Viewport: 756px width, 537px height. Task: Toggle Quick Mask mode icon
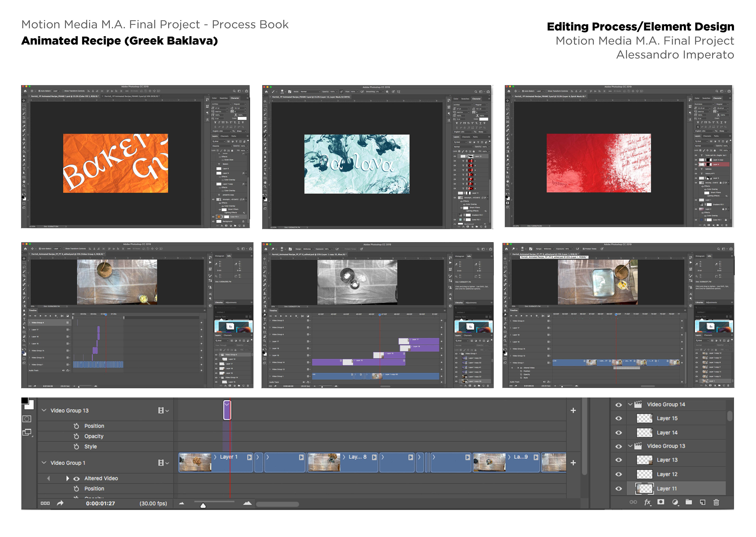[x=27, y=419]
